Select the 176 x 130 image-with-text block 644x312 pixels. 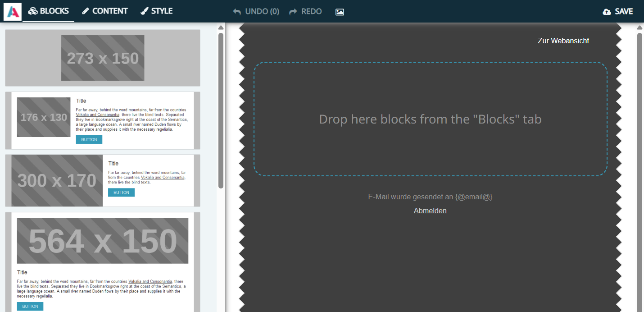(x=103, y=120)
